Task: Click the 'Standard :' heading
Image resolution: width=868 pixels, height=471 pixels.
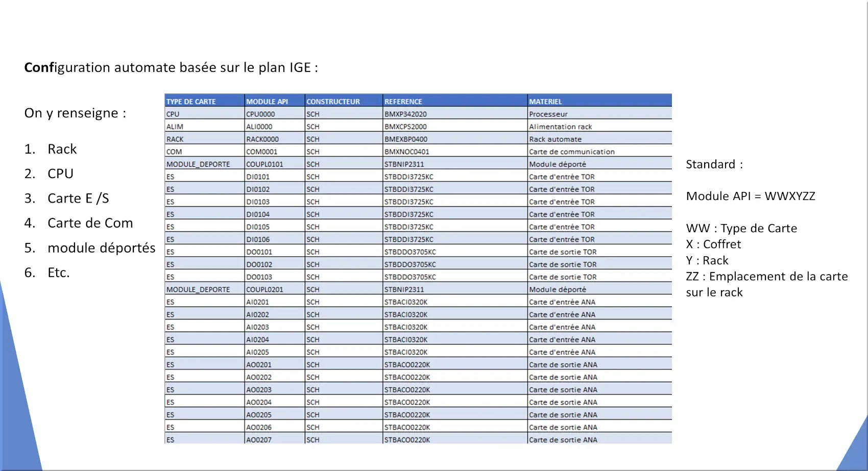Action: coord(714,164)
